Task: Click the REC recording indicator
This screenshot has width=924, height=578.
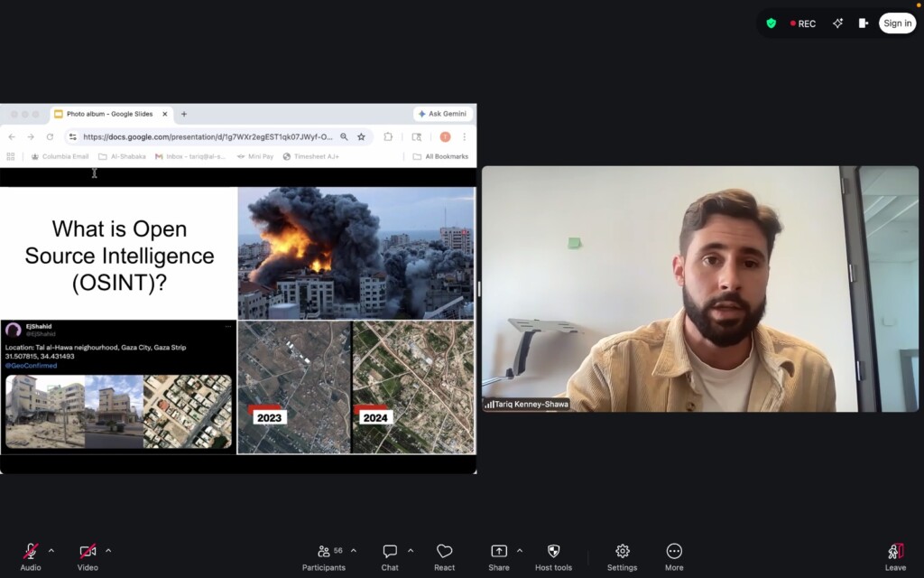Action: tap(802, 23)
